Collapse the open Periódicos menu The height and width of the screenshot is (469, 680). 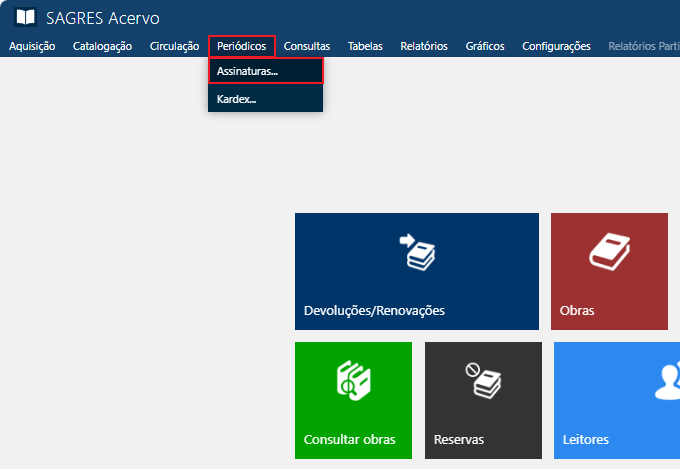pos(241,46)
